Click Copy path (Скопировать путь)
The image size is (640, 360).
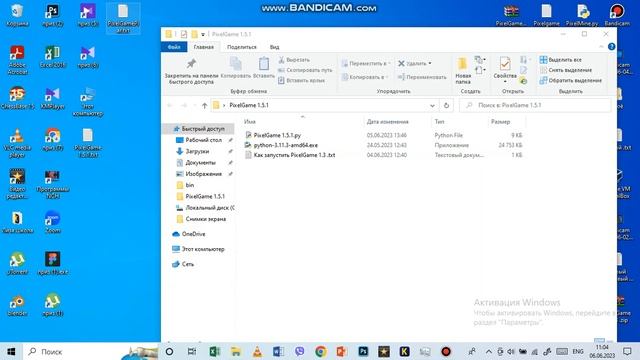click(305, 70)
